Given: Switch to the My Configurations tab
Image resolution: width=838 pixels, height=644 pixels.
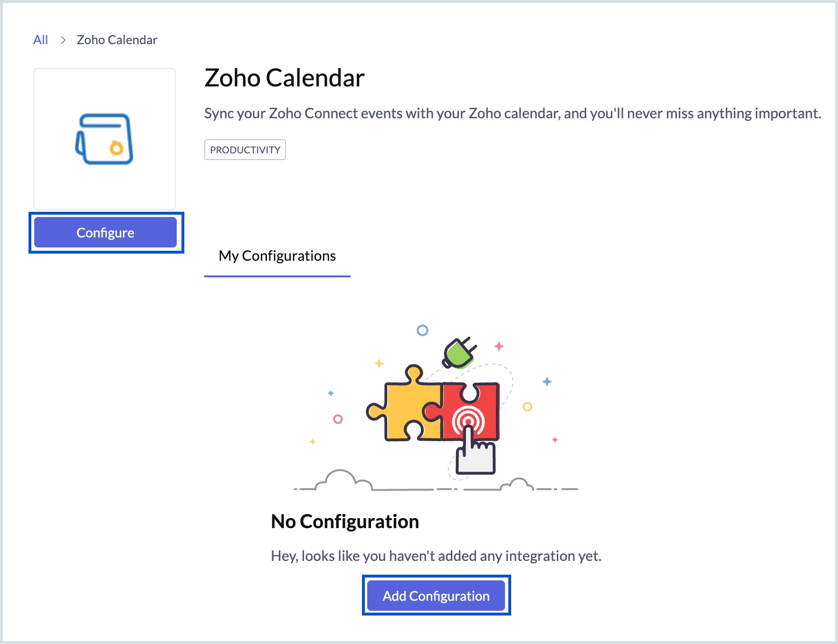Looking at the screenshot, I should [277, 256].
